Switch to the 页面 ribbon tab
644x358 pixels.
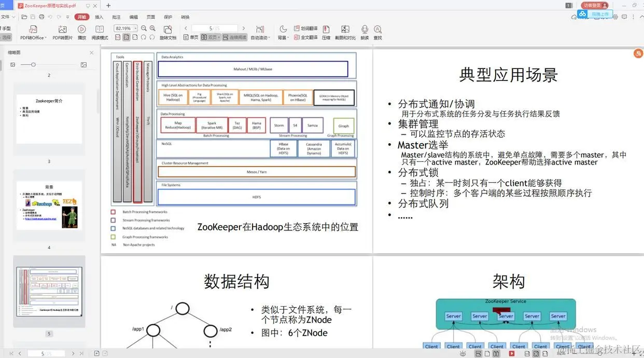pos(151,17)
